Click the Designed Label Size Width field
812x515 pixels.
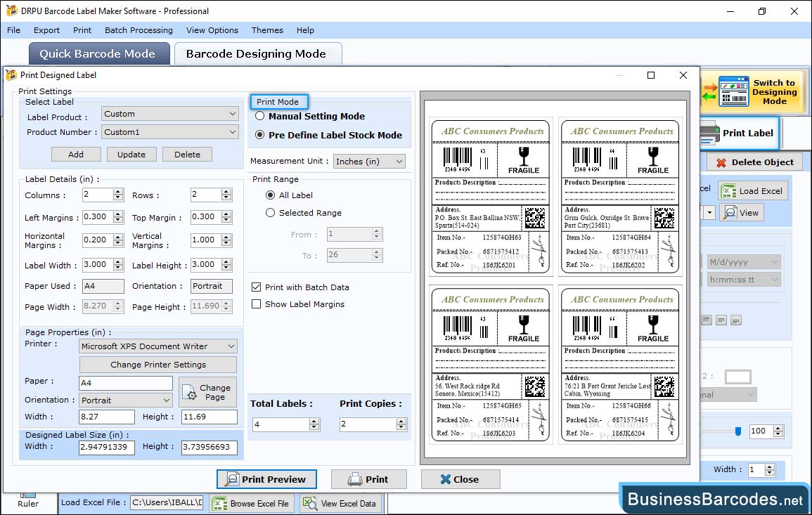[x=107, y=447]
